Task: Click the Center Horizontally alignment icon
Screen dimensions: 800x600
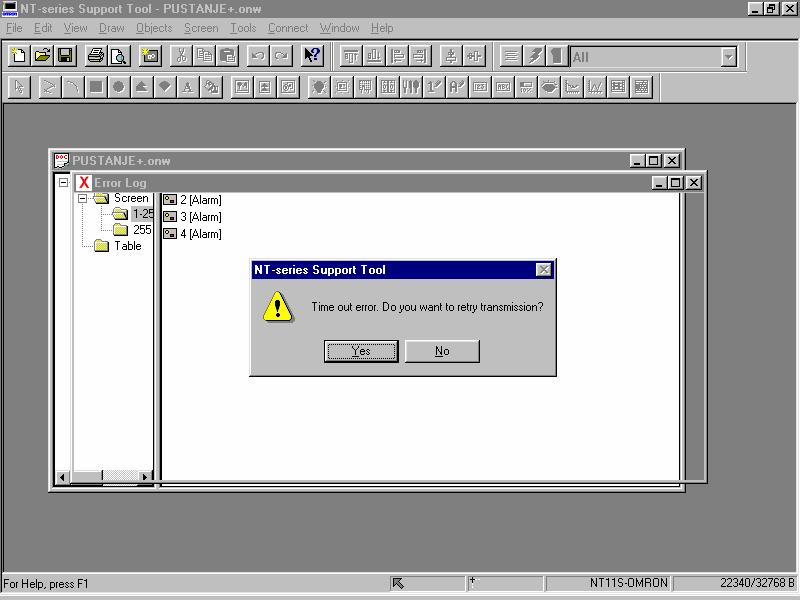Action: coord(474,56)
